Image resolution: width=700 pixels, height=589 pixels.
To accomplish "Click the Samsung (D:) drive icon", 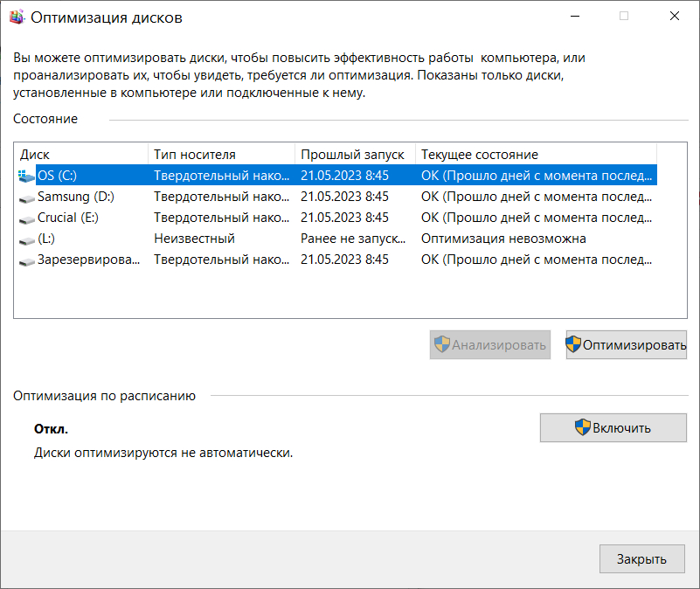I will [x=26, y=197].
